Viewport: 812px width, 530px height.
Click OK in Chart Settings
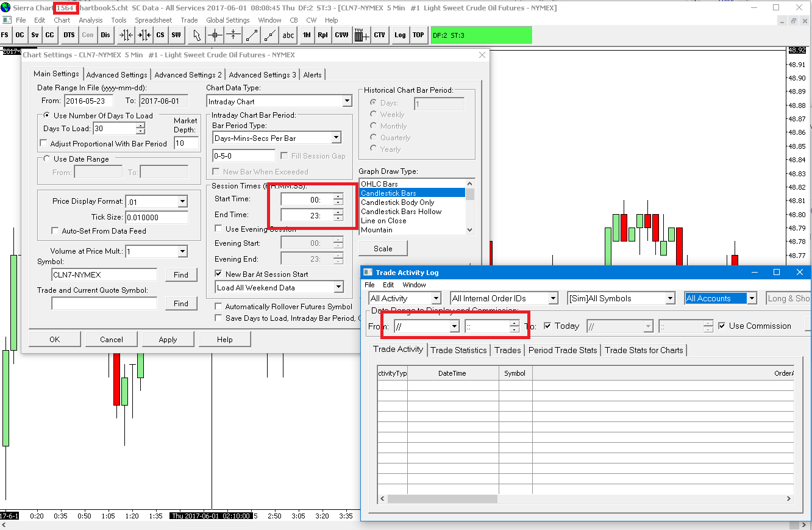pyautogui.click(x=55, y=340)
